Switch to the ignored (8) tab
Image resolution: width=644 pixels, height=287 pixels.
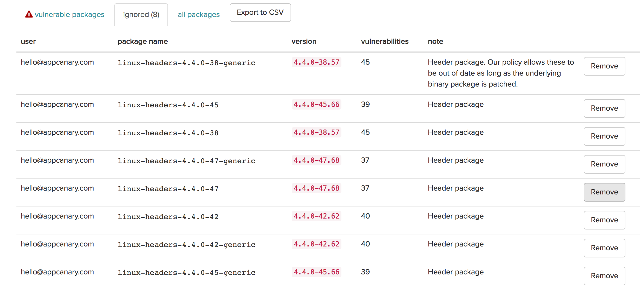(x=141, y=15)
